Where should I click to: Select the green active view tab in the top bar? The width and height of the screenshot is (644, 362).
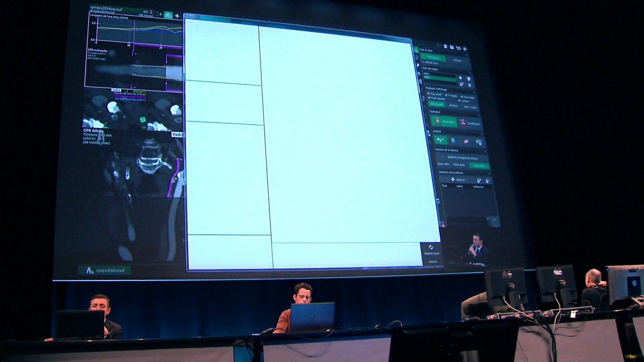(x=169, y=15)
